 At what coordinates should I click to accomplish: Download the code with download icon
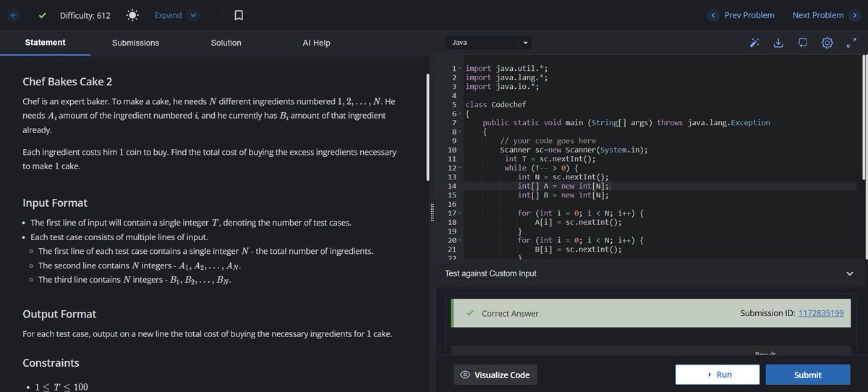(x=778, y=43)
